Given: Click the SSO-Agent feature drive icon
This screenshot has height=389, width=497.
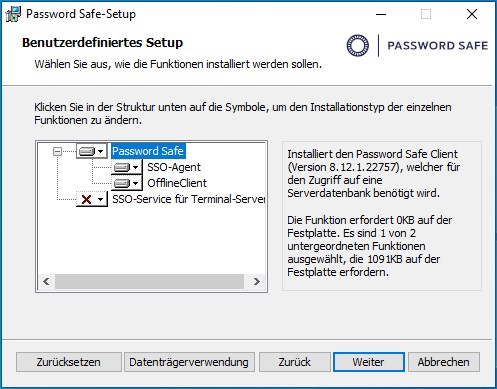Looking at the screenshot, I should tap(122, 167).
